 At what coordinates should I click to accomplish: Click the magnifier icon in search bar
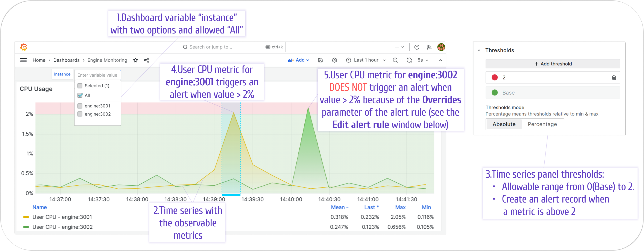[185, 47]
